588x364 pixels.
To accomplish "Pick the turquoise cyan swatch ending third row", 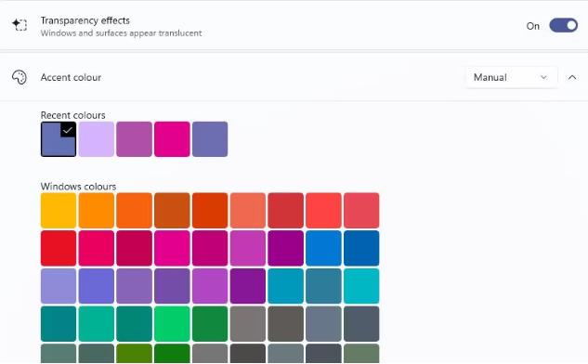I will coord(361,286).
